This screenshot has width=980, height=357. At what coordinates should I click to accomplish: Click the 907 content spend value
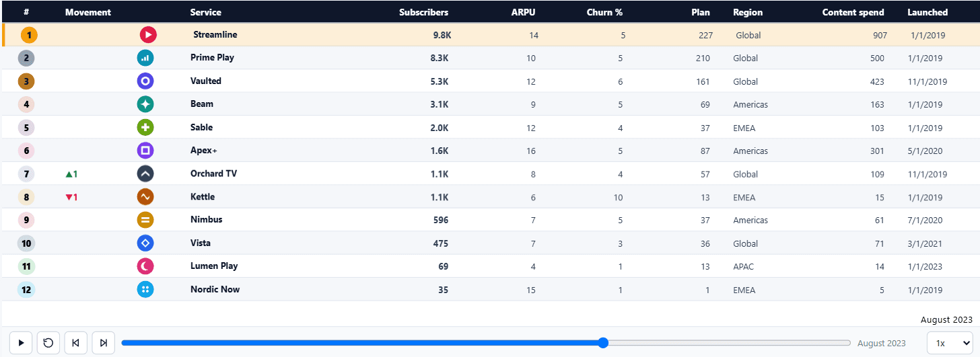[x=879, y=36]
